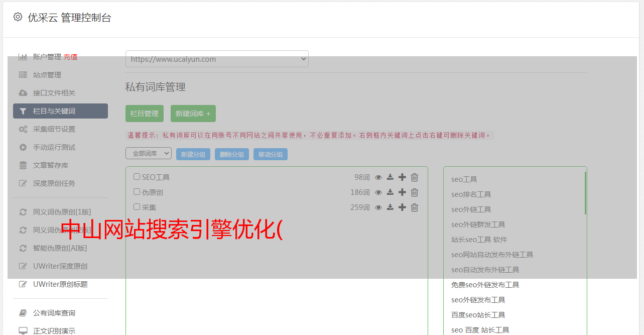Check the 采集 library checkbox
Viewport: 644px width, 335px height.
(137, 206)
